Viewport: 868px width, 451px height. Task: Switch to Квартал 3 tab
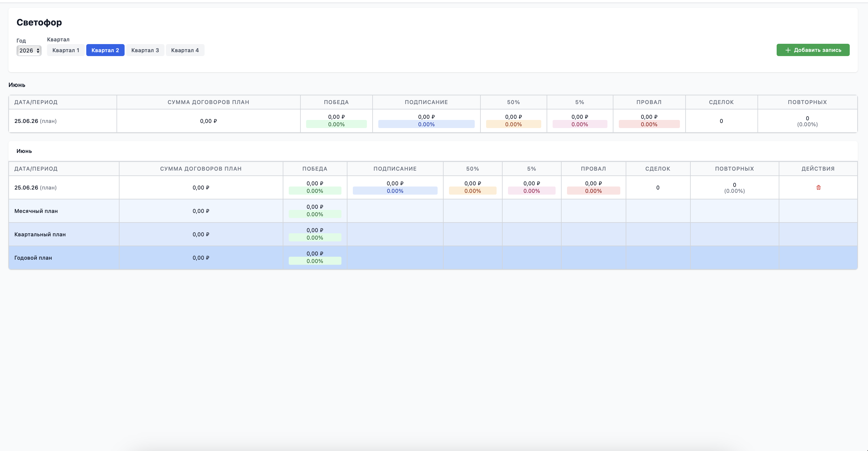click(x=145, y=50)
